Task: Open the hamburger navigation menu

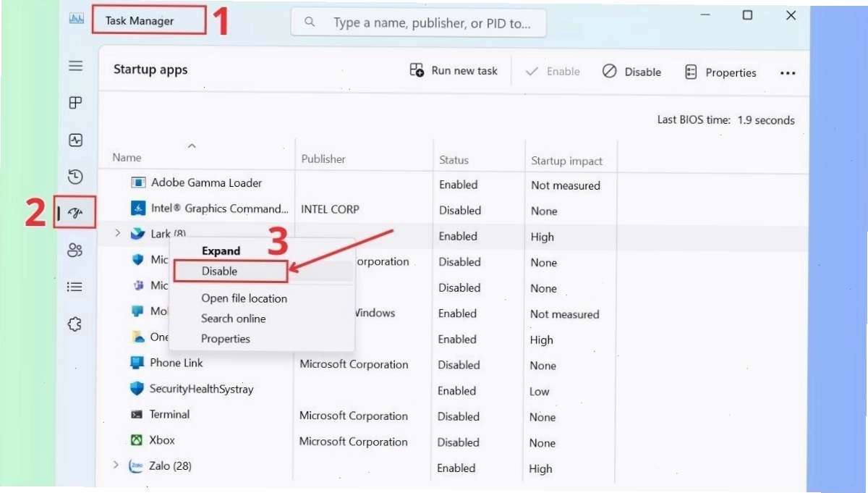Action: coord(75,66)
